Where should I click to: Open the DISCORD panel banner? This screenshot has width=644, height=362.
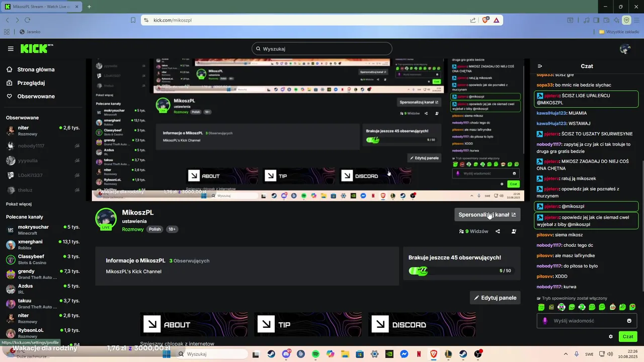click(422, 325)
